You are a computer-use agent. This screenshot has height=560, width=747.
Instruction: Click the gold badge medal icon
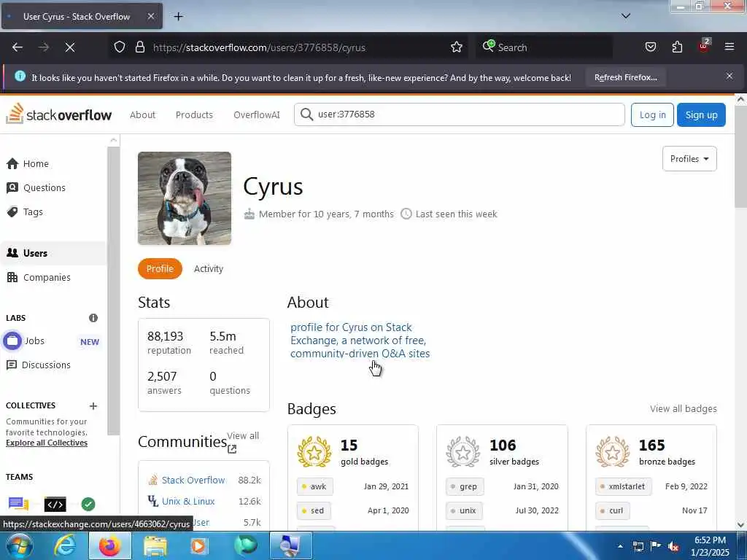point(314,451)
